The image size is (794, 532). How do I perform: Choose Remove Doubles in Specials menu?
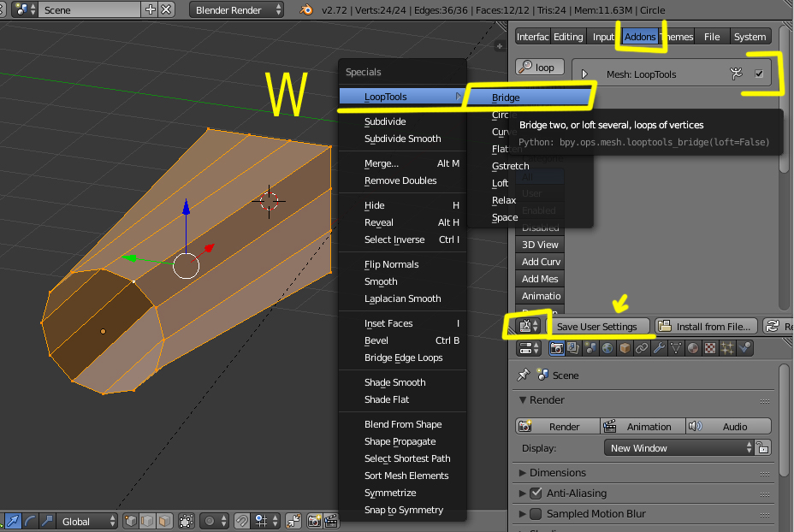[403, 180]
